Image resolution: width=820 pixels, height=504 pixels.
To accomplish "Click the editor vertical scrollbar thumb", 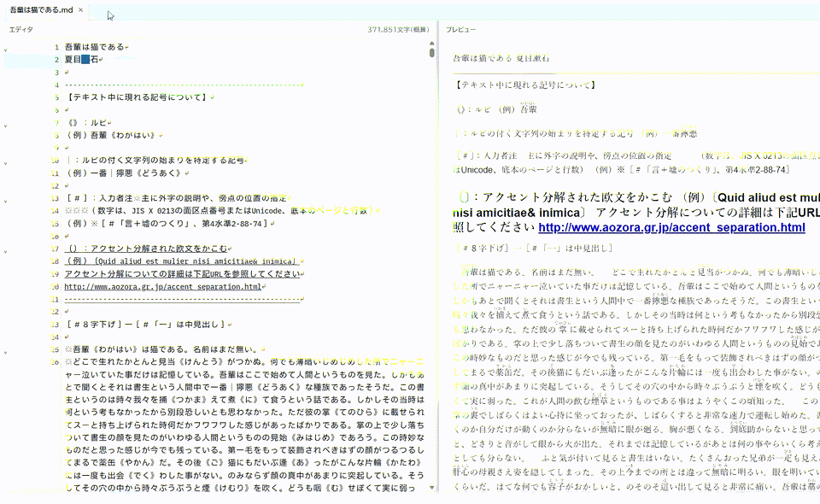I will [432, 52].
